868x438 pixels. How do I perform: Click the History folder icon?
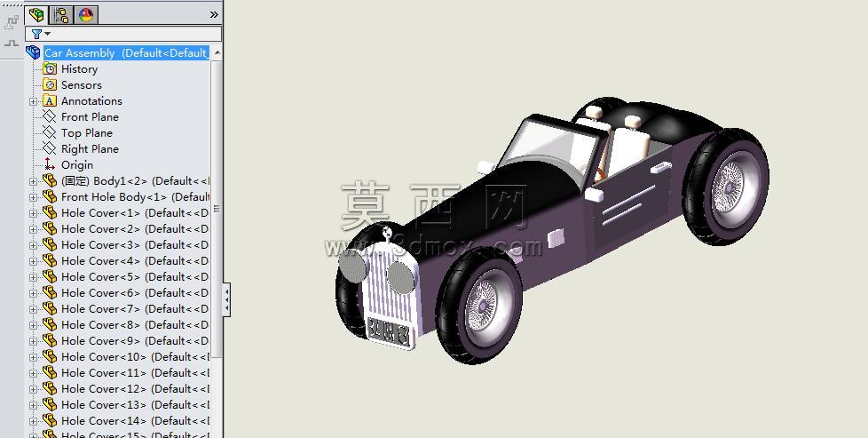coord(50,68)
